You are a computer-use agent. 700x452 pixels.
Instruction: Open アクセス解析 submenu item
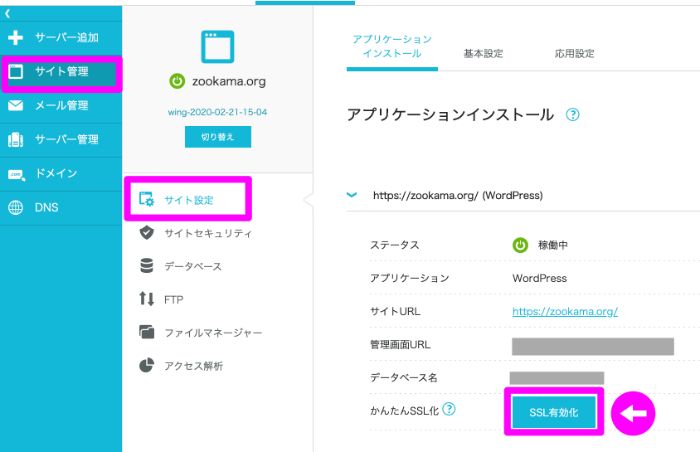coord(193,366)
